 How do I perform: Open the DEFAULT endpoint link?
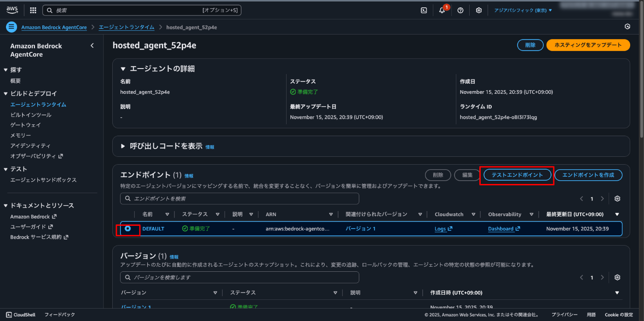coord(153,229)
